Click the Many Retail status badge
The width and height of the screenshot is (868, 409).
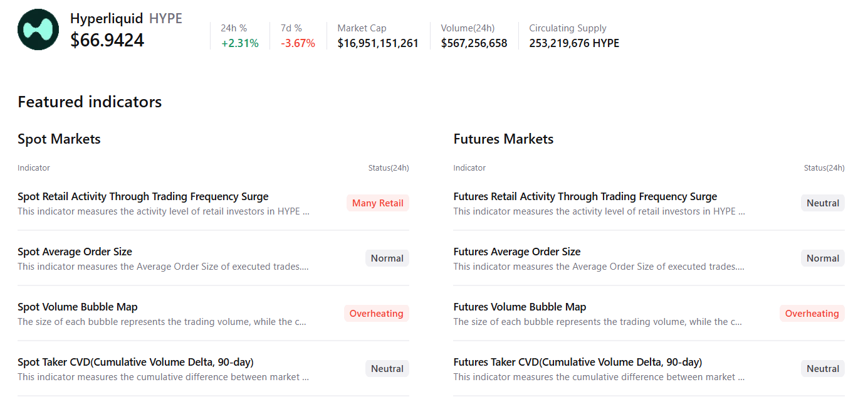378,203
